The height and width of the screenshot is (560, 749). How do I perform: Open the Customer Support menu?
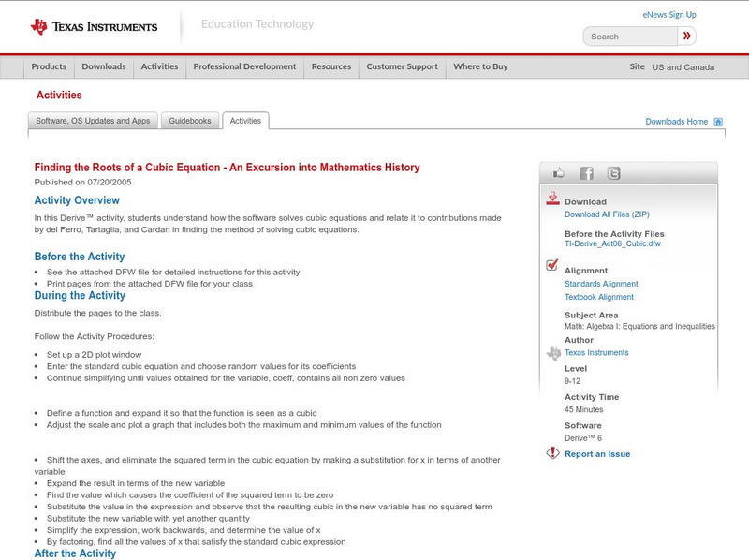[403, 66]
